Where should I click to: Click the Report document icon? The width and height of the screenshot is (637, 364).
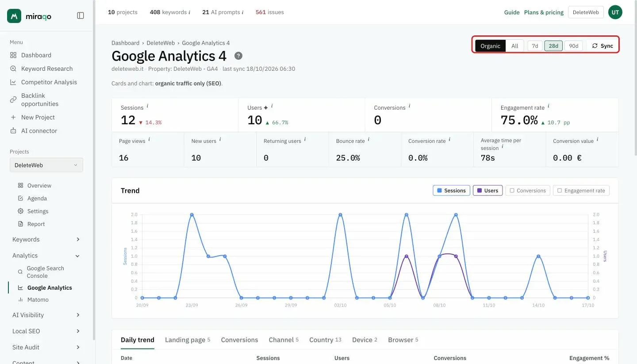(x=20, y=224)
